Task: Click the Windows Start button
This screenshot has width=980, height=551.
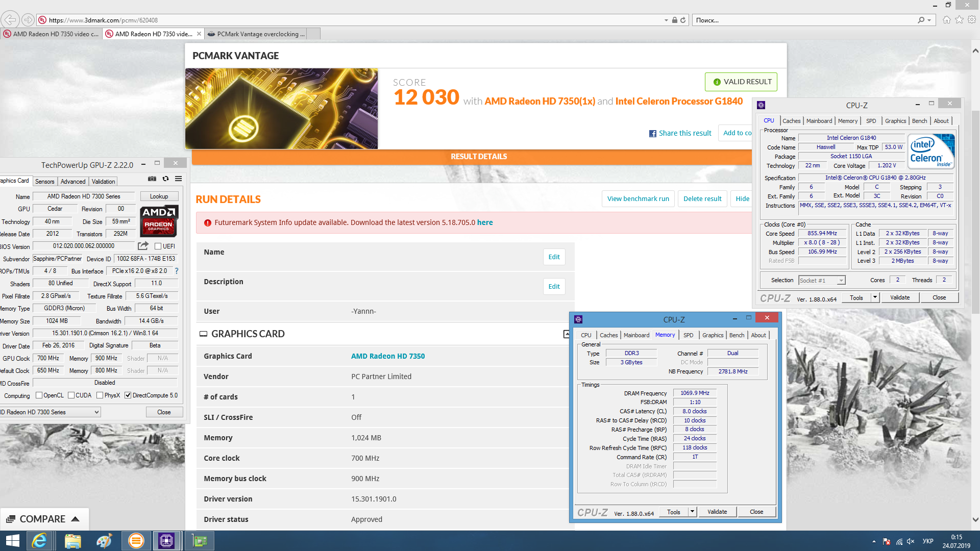Action: 12,541
